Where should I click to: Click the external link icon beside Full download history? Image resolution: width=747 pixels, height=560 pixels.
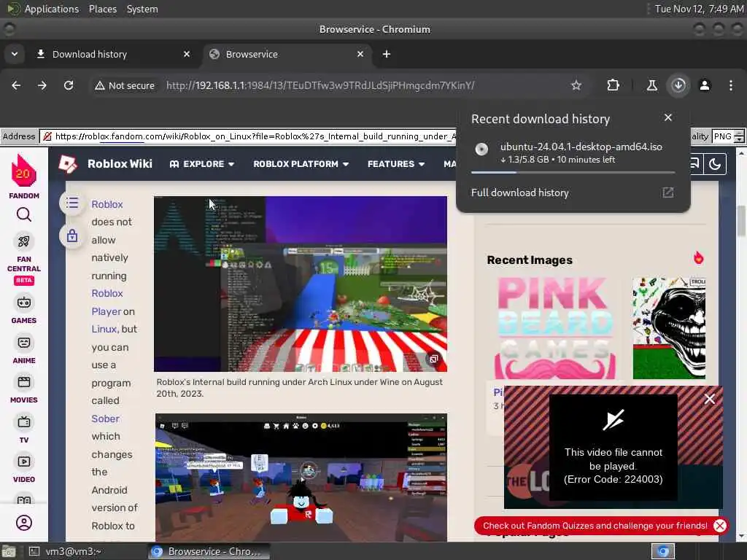pyautogui.click(x=668, y=192)
